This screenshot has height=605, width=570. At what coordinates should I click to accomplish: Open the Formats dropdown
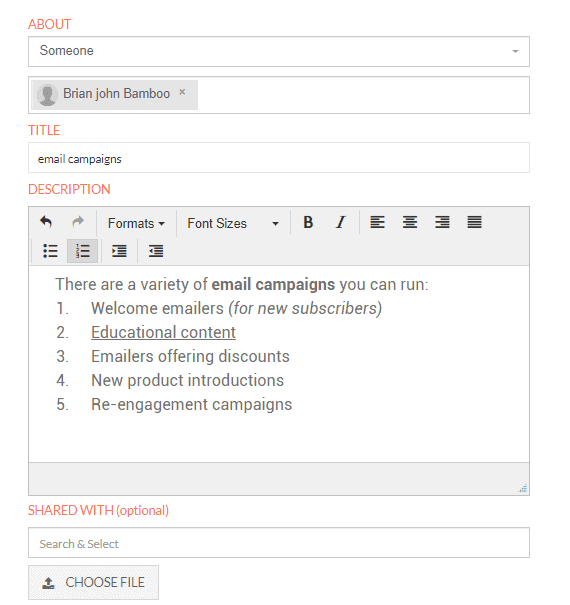click(x=136, y=223)
